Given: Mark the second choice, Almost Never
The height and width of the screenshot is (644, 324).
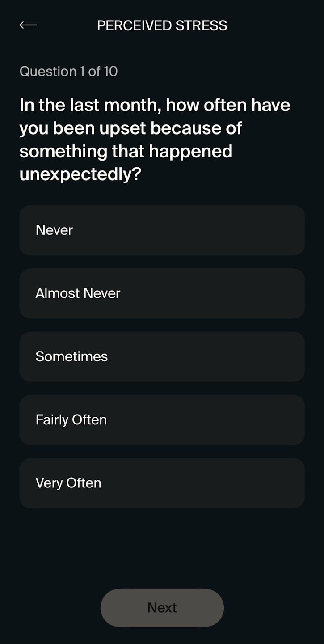Looking at the screenshot, I should [x=162, y=293].
